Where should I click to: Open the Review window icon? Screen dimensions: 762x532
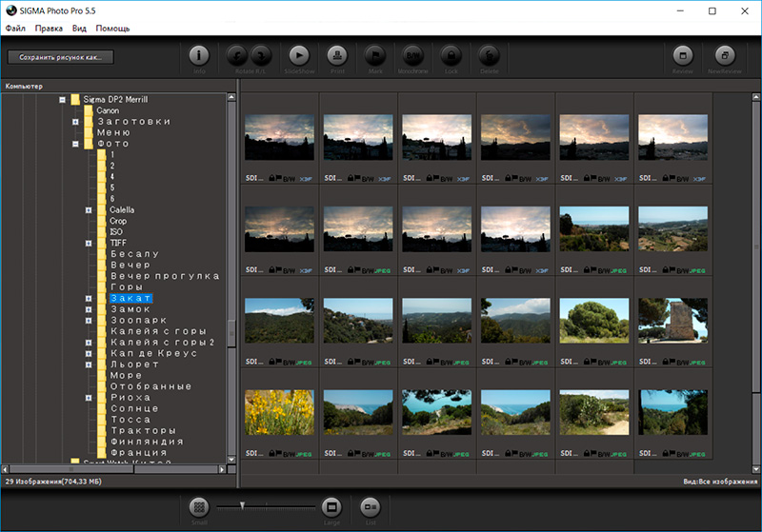(x=682, y=55)
